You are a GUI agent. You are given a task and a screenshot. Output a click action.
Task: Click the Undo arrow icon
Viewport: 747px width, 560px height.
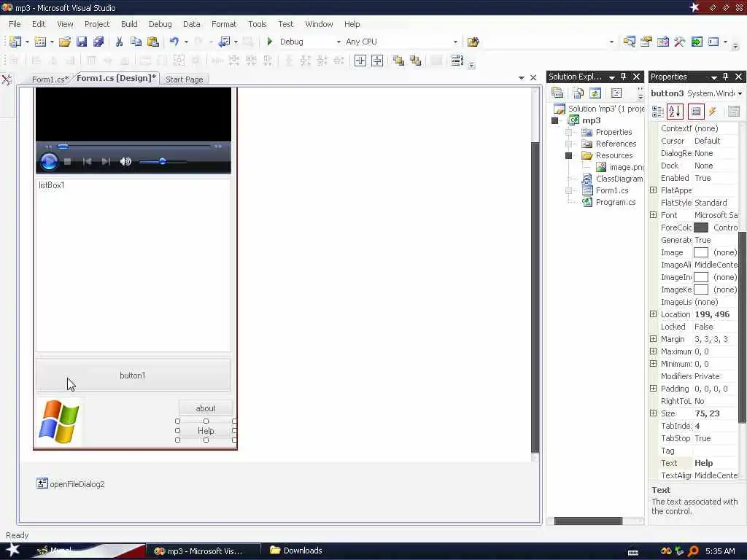coord(174,42)
